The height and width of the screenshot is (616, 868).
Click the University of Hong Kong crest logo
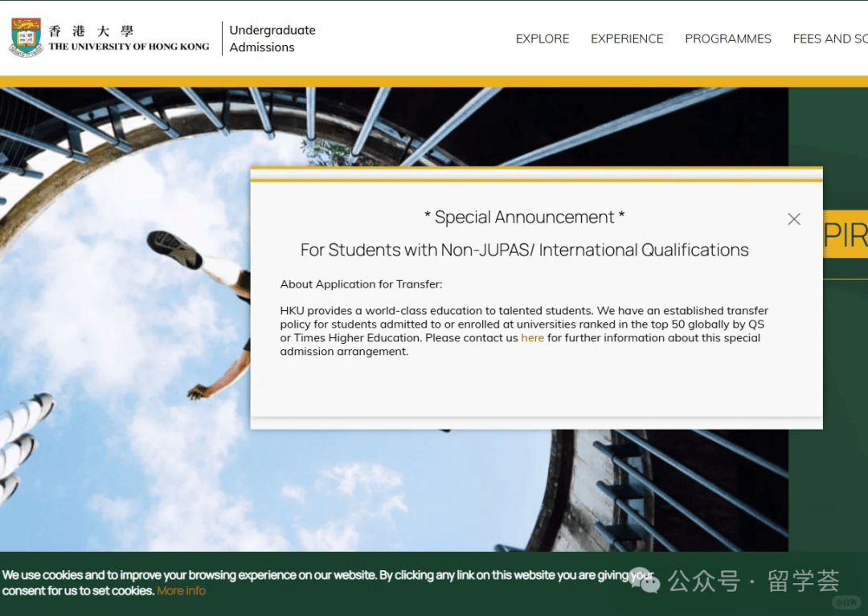pos(26,38)
